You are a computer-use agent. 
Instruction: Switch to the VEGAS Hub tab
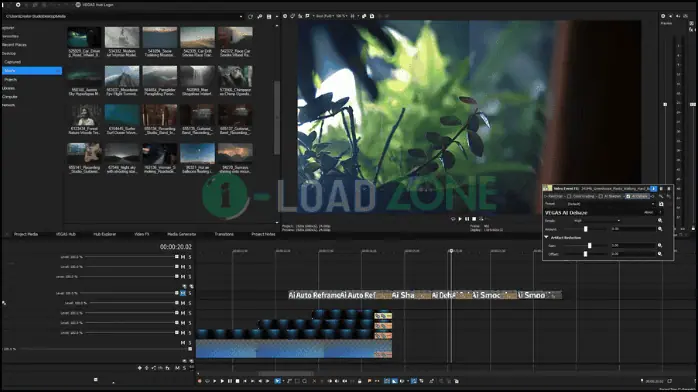point(65,234)
